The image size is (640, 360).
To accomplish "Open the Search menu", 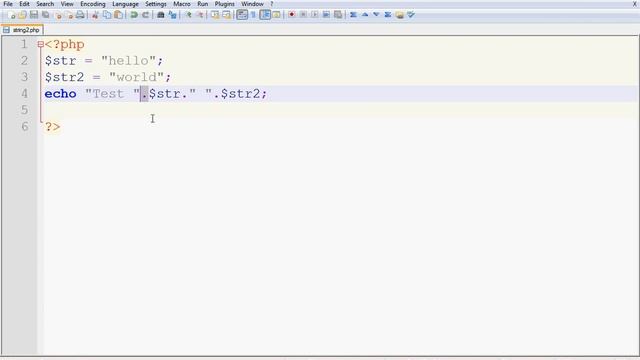I will click(45, 4).
